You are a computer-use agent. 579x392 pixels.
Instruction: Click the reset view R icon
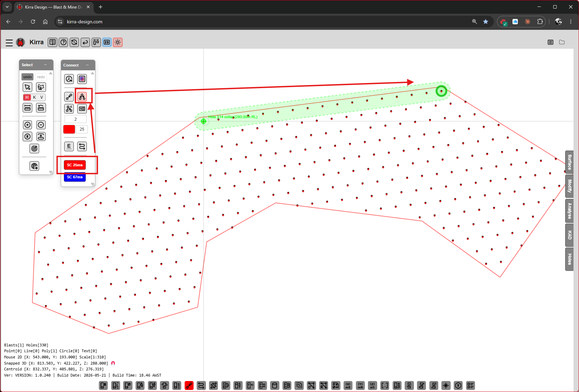tap(27, 136)
